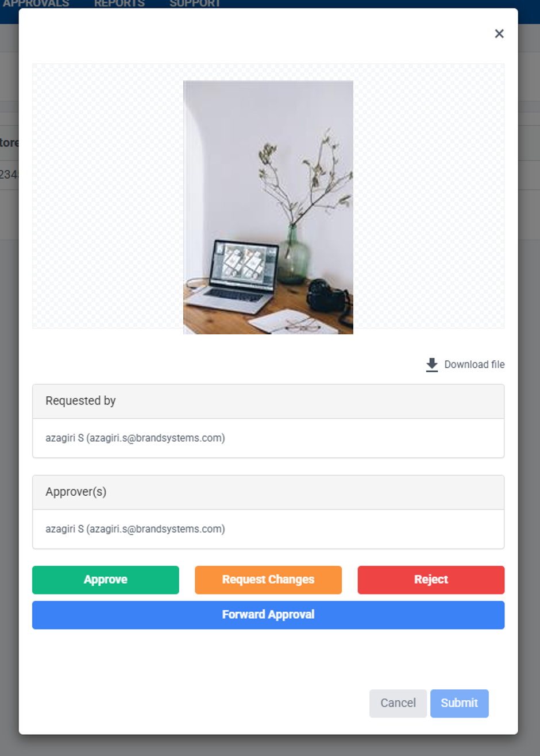
Task: Close the approval dialog with the X
Action: pos(499,34)
